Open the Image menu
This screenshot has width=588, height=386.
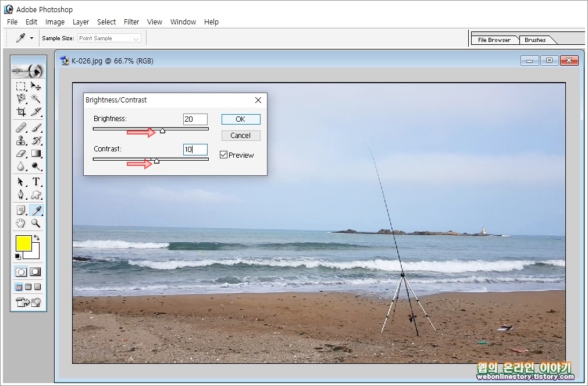click(55, 22)
